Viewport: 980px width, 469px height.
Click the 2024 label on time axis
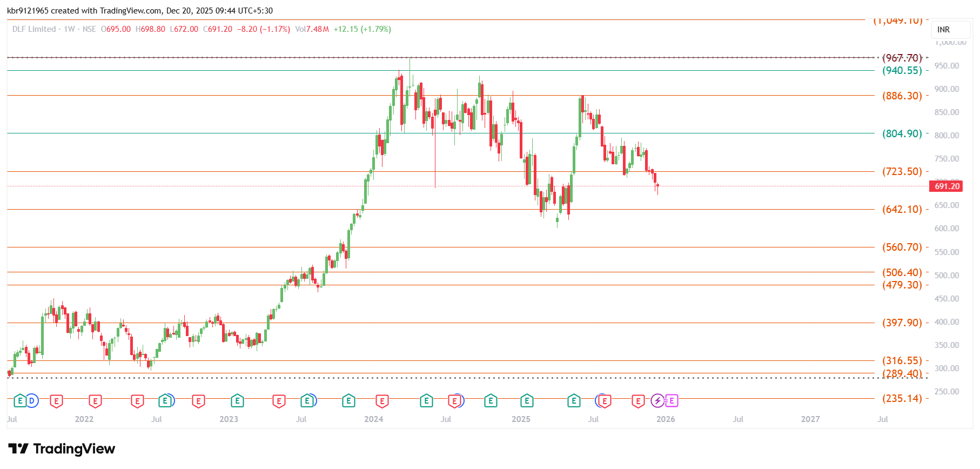[x=373, y=419]
